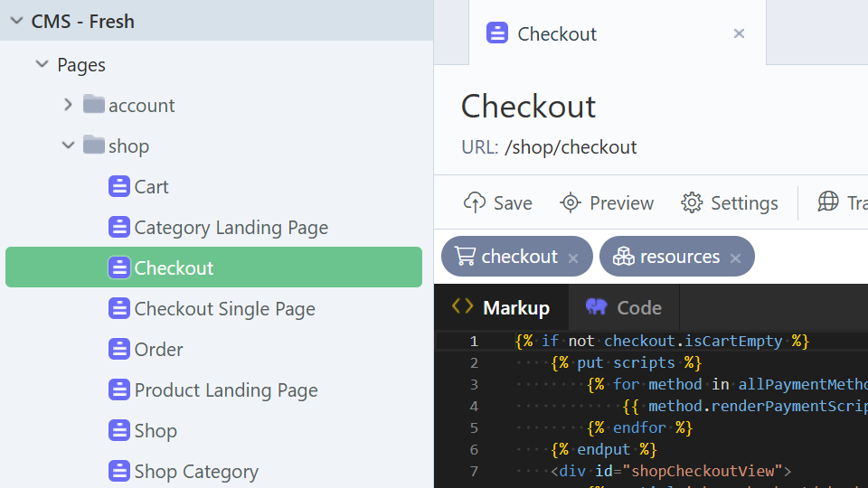Collapse the CMS - Fresh section
The width and height of the screenshot is (868, 488).
coord(16,21)
